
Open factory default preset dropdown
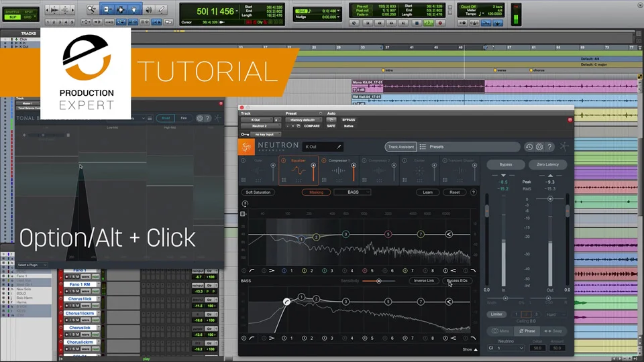point(303,120)
